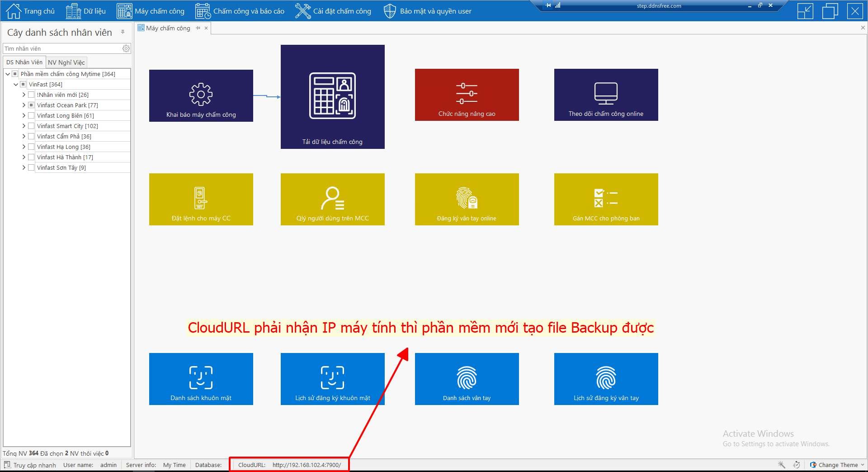Open Lịch sử đăng ký vân tay tile

(x=606, y=379)
